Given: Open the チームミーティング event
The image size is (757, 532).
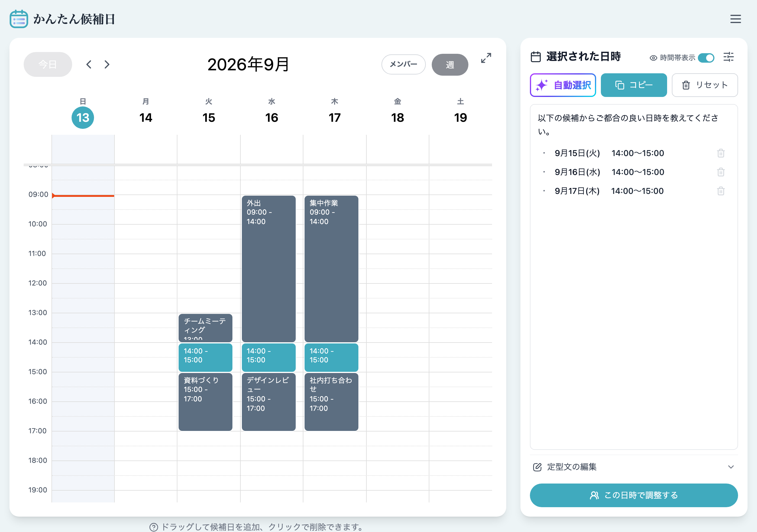Looking at the screenshot, I should [x=206, y=328].
